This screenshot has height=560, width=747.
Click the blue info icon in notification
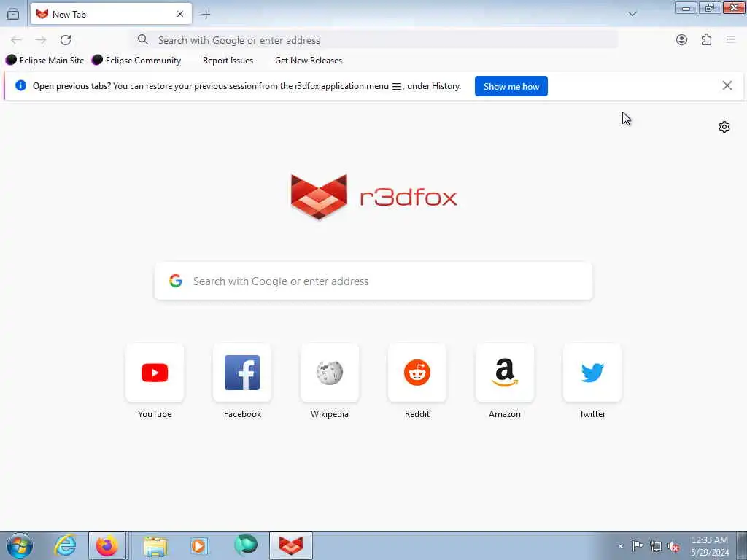(21, 86)
